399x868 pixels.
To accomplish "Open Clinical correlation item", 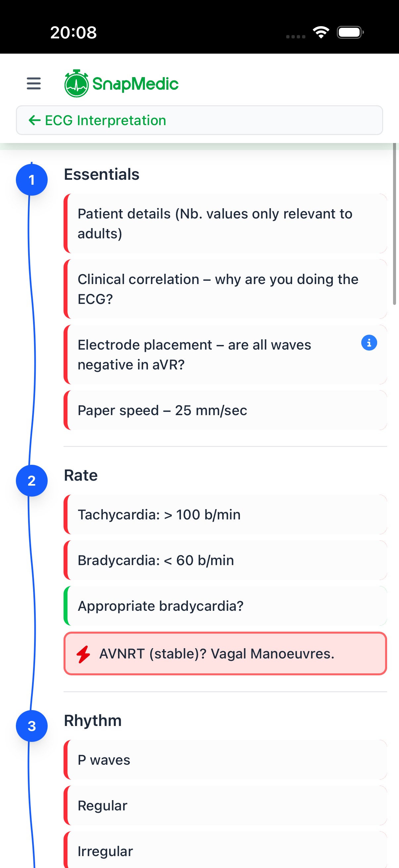I will point(225,289).
